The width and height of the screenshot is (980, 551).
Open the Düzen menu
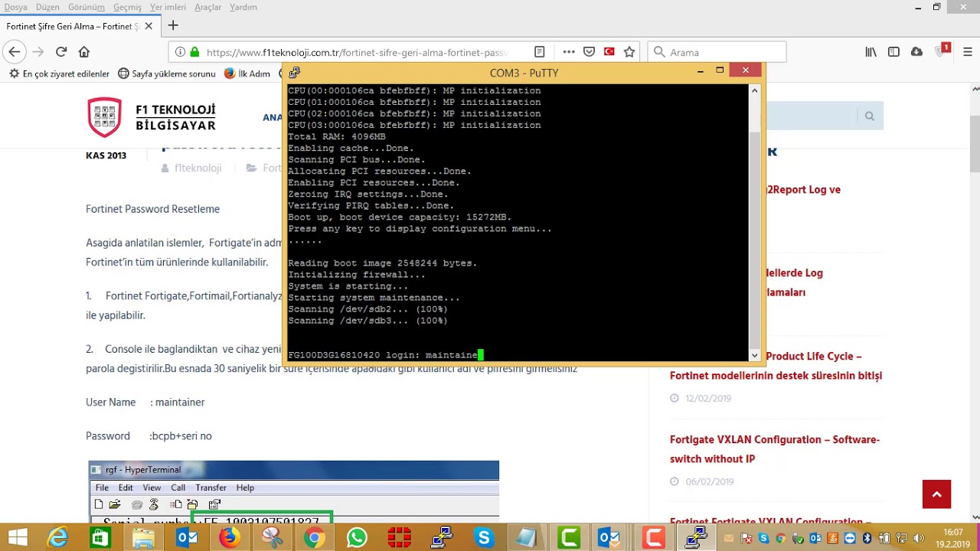(47, 7)
